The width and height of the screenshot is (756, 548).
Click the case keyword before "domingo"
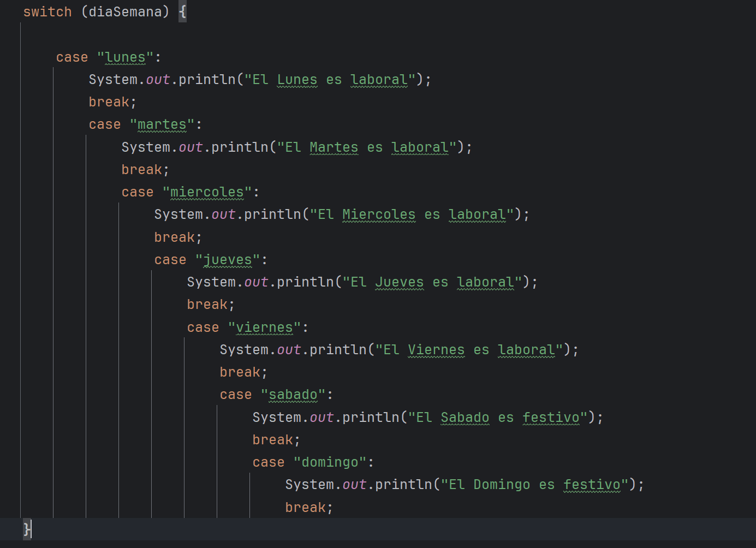click(269, 462)
